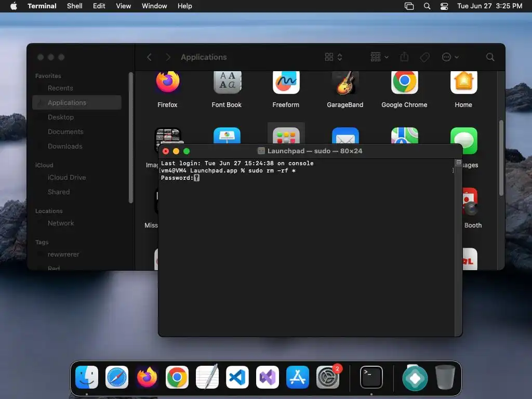
Task: Open the Apple menu
Action: (14, 6)
